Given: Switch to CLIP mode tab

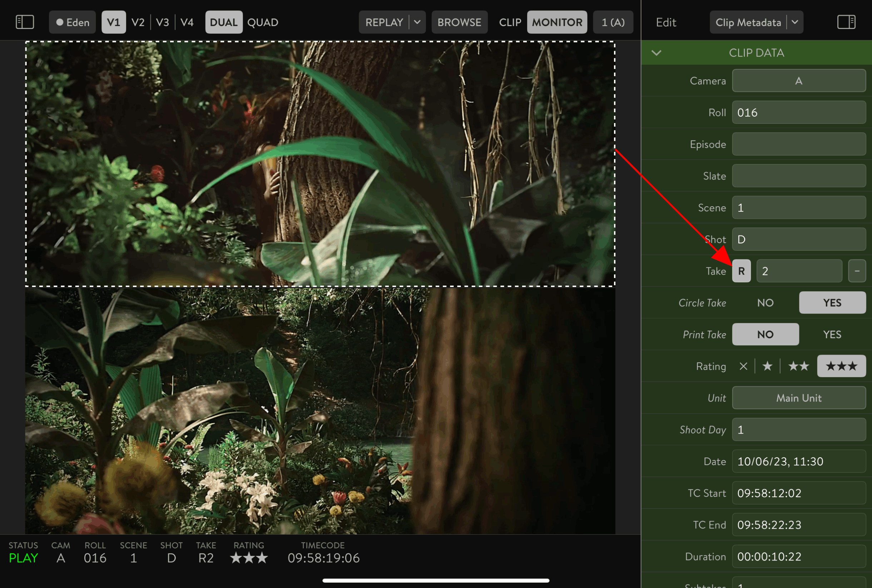Looking at the screenshot, I should 510,22.
